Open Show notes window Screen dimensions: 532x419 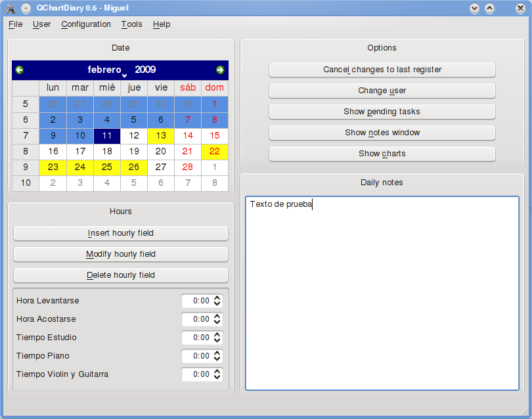coord(382,133)
